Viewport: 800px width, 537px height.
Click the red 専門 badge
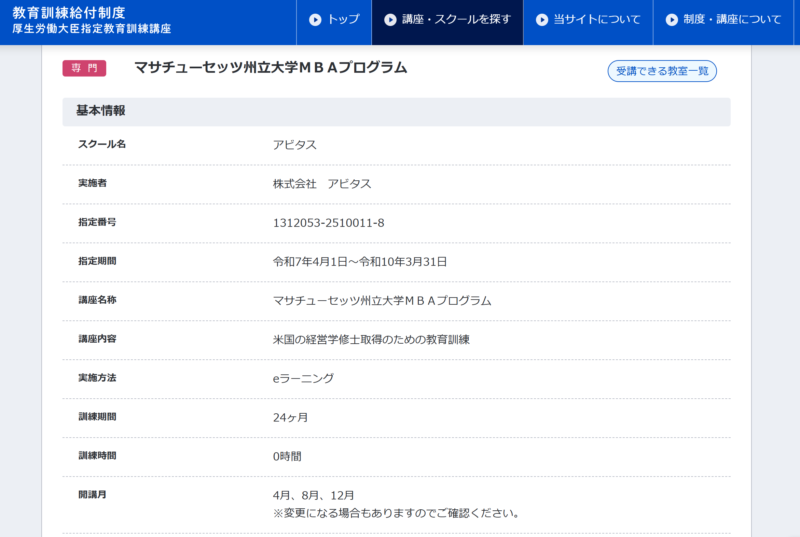[84, 68]
